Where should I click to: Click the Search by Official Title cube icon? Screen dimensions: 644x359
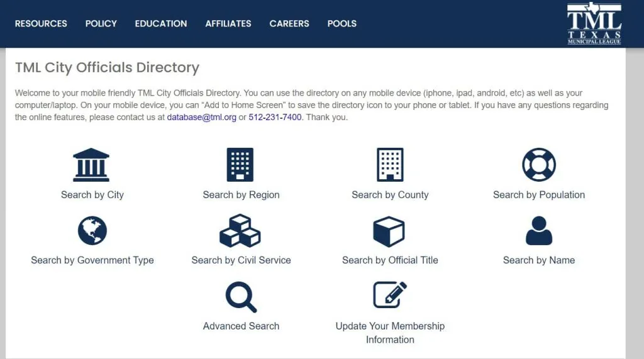(x=389, y=231)
